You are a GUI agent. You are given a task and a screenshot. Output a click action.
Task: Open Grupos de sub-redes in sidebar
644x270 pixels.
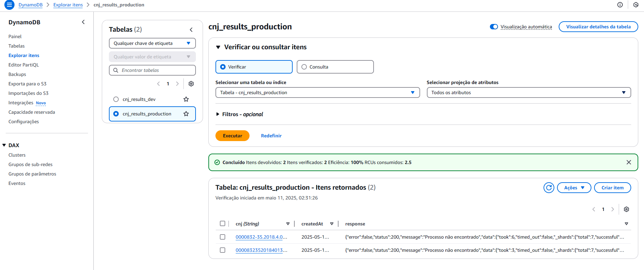(x=30, y=164)
